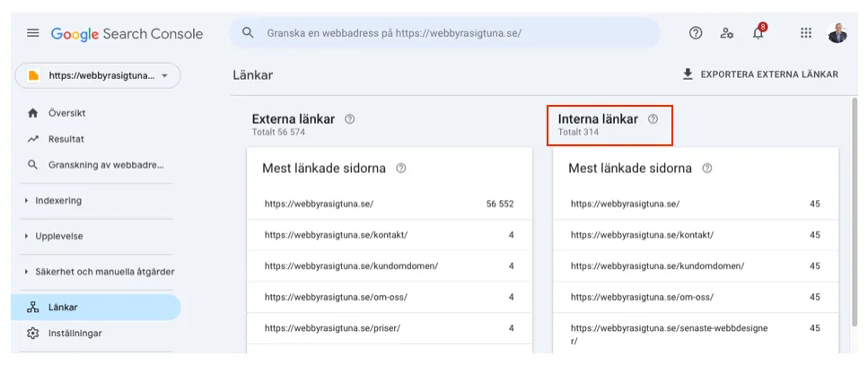Click the download arrow export icon

(688, 74)
